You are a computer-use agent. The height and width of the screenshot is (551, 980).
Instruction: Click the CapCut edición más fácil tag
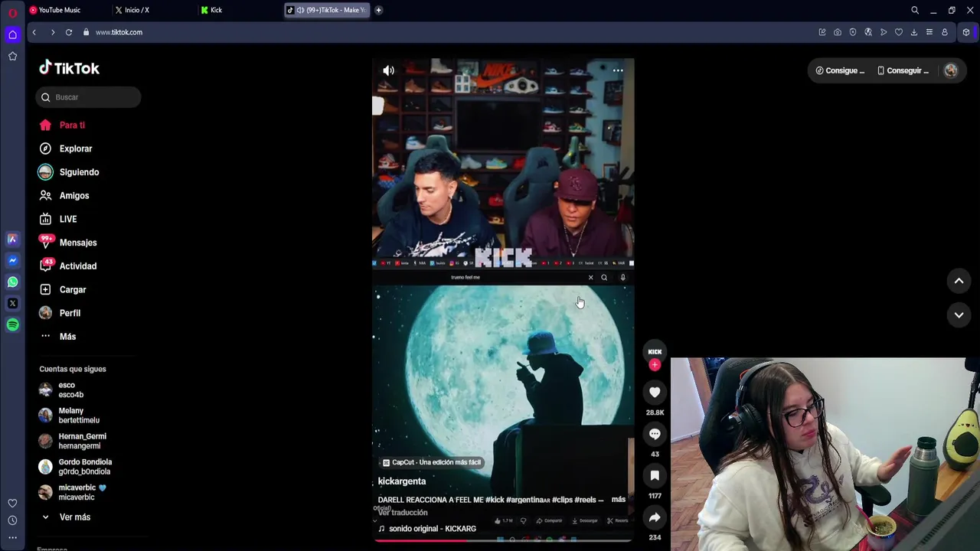pyautogui.click(x=433, y=462)
